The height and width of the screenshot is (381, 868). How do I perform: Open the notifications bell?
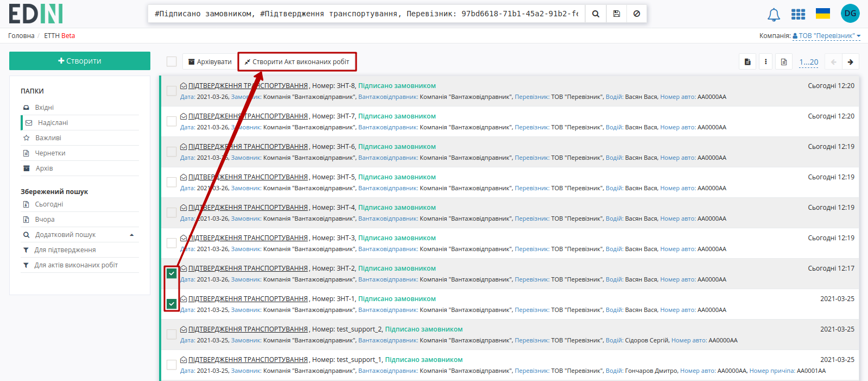coord(774,14)
